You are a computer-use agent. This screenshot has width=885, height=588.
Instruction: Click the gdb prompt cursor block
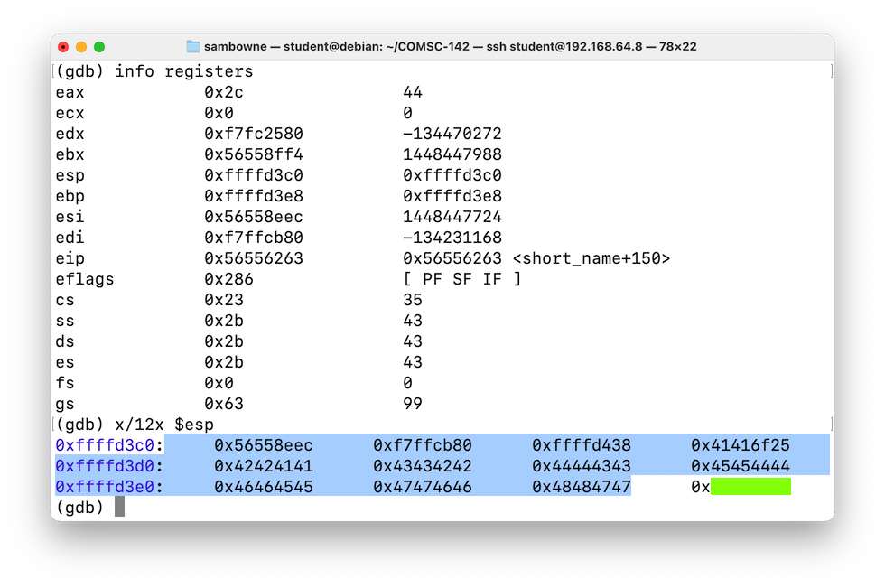point(119,507)
